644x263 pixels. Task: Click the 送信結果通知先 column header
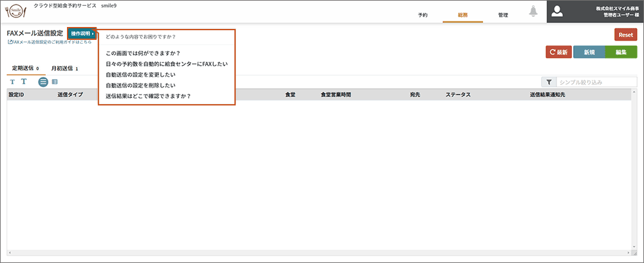pyautogui.click(x=549, y=95)
